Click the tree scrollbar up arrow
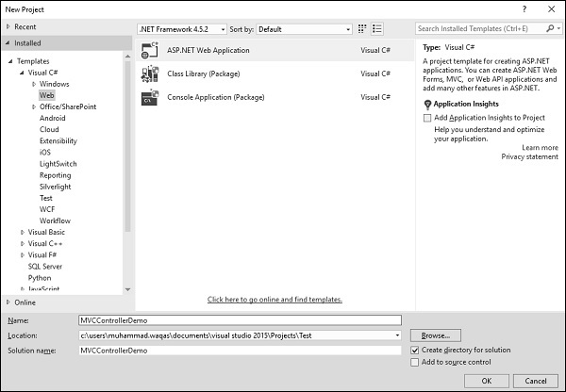Image resolution: width=566 pixels, height=392 pixels. point(127,57)
